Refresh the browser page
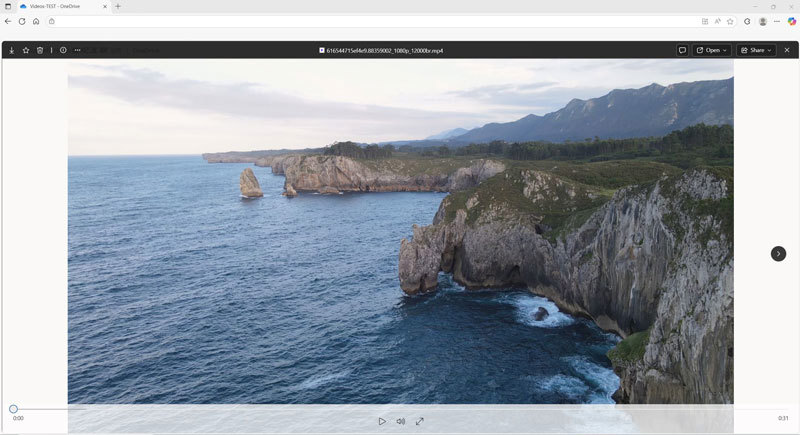This screenshot has width=800, height=435. [x=22, y=21]
